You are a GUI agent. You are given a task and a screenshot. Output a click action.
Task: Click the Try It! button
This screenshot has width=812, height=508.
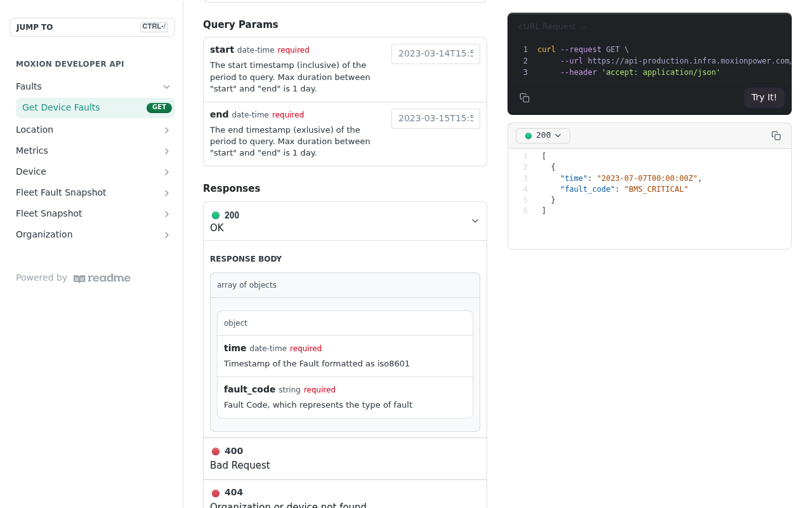pos(764,98)
